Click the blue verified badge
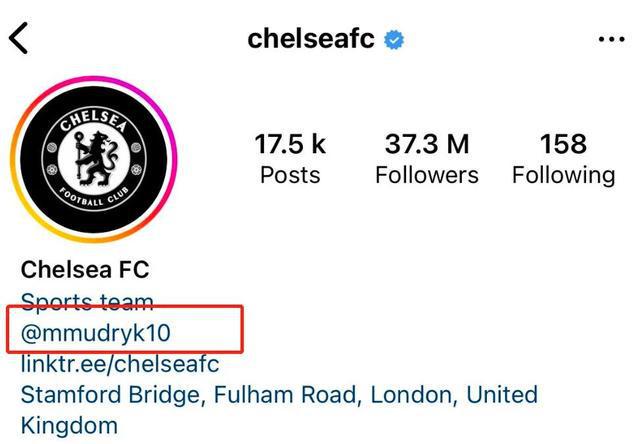This screenshot has height=444, width=640. coord(395,39)
